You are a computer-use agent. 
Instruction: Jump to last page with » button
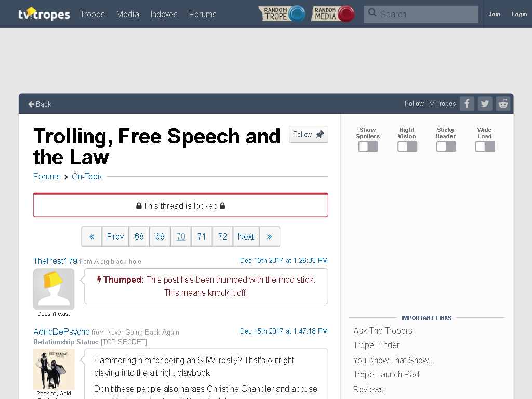(270, 236)
